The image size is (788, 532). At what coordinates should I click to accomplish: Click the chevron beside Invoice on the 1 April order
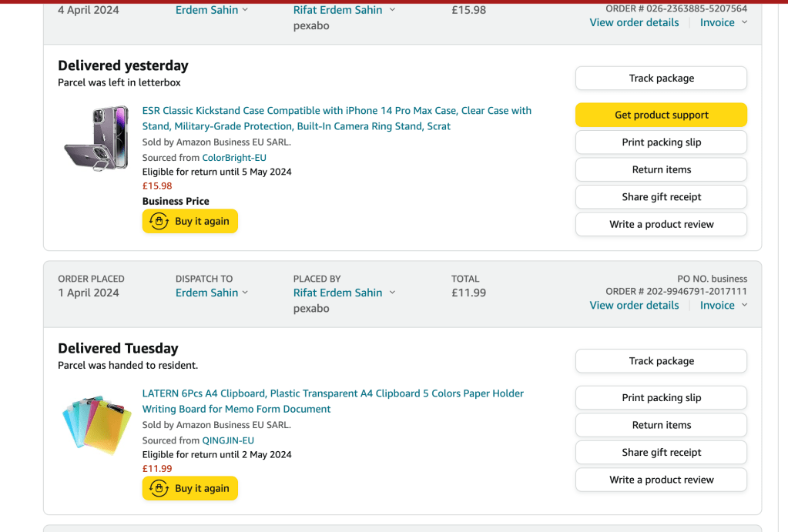pyautogui.click(x=744, y=306)
